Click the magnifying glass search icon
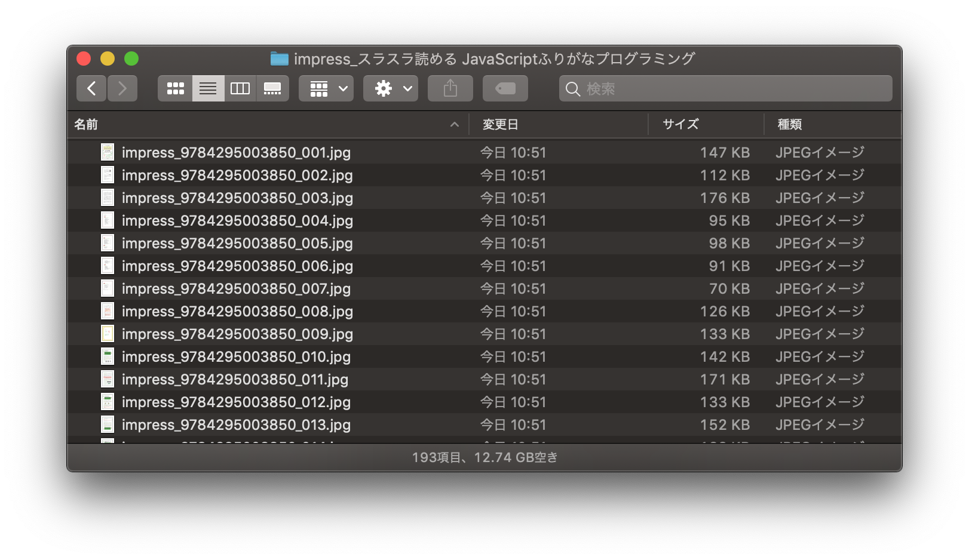Viewport: 969px width, 560px height. click(x=573, y=89)
